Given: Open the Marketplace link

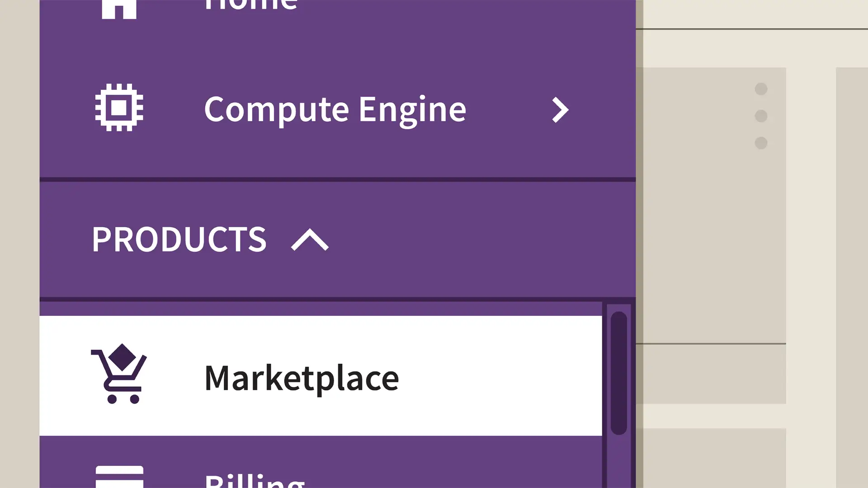Looking at the screenshot, I should (302, 378).
